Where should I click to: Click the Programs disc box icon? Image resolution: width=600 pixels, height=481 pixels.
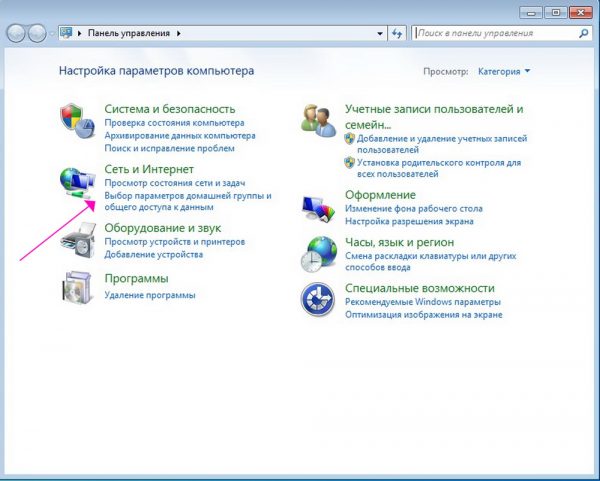click(x=78, y=288)
